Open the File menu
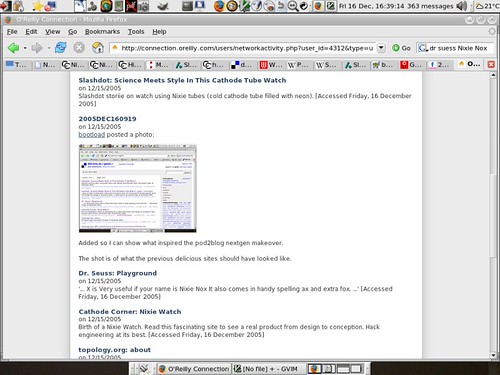Viewport: 500px width, 375px height. (x=12, y=32)
